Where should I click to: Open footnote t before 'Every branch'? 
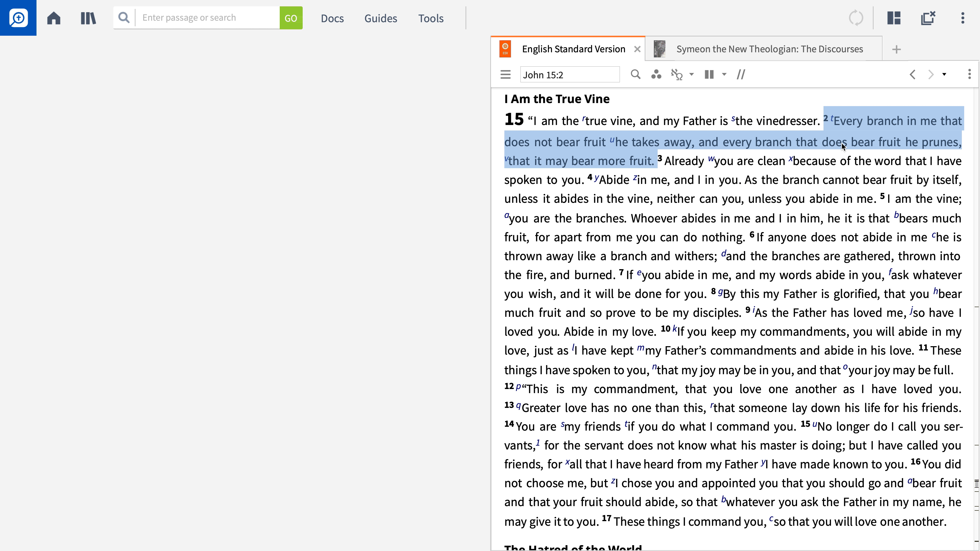832,119
